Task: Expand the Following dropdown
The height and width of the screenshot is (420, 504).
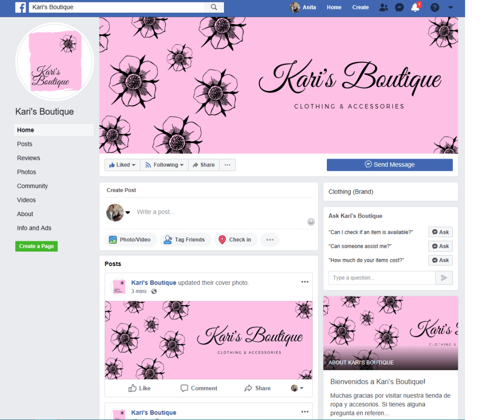Action: 164,165
